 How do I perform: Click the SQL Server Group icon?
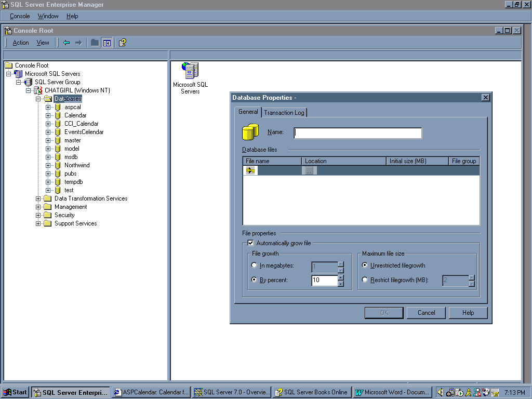coord(29,82)
